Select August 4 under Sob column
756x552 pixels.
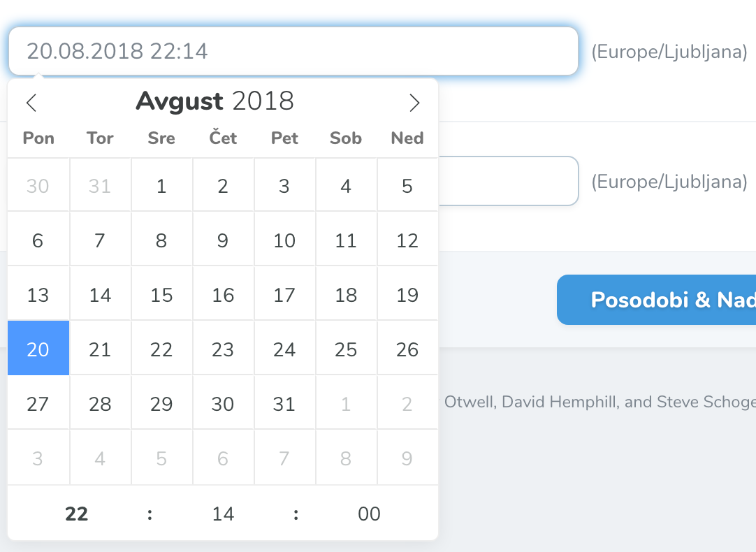[x=346, y=185]
